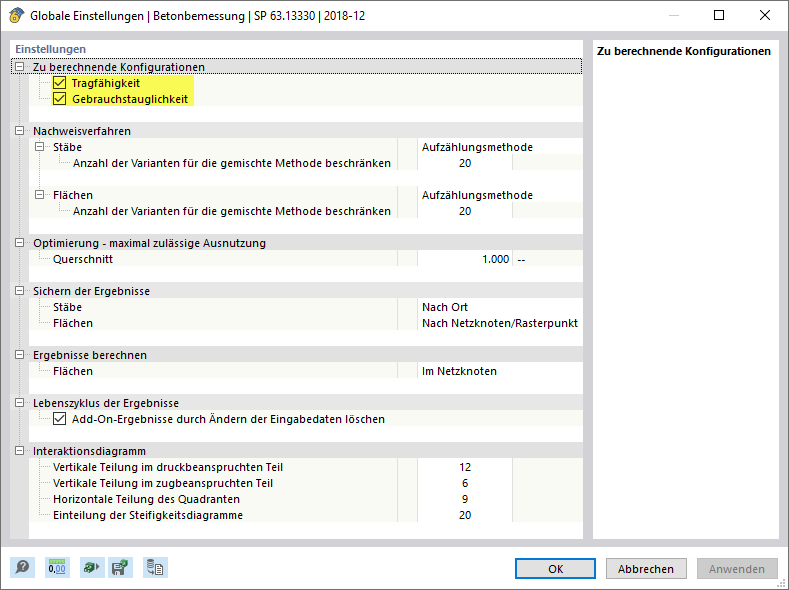
Task: Edit Querschnitt value 1.000
Action: 464,259
